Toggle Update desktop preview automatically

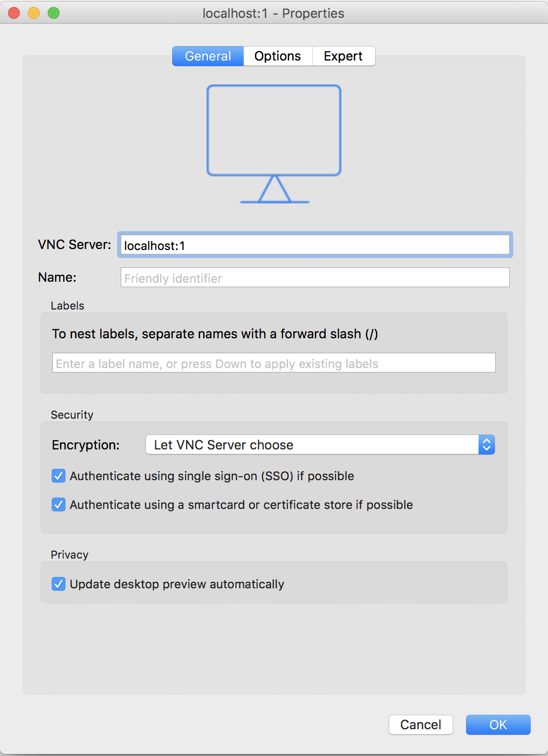[x=59, y=584]
